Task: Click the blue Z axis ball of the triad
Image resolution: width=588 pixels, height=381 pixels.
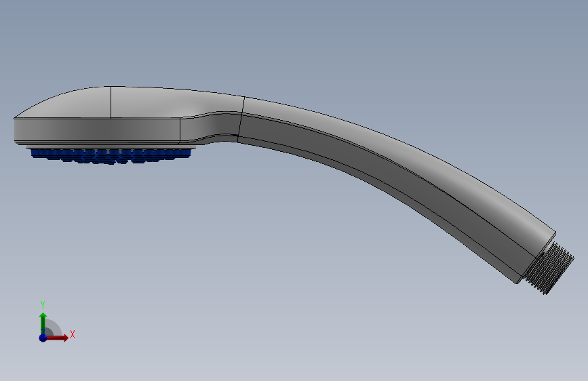Action: (43, 338)
